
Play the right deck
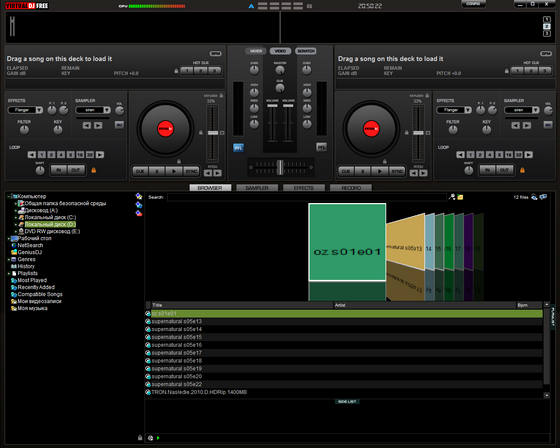coord(380,171)
